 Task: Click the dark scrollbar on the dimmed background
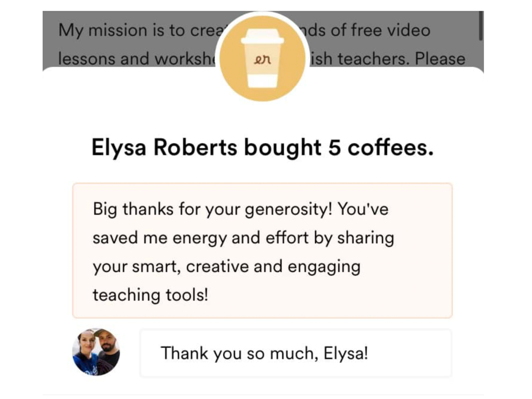[x=481, y=26]
